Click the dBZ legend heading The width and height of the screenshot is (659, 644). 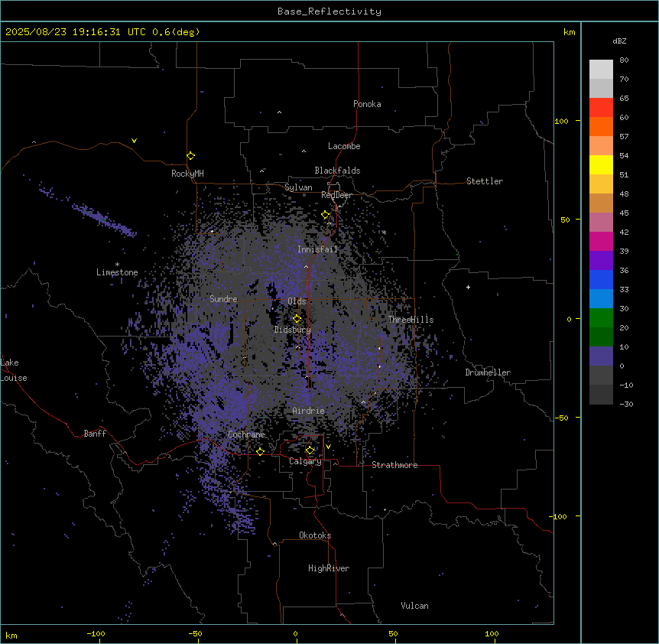pos(619,41)
